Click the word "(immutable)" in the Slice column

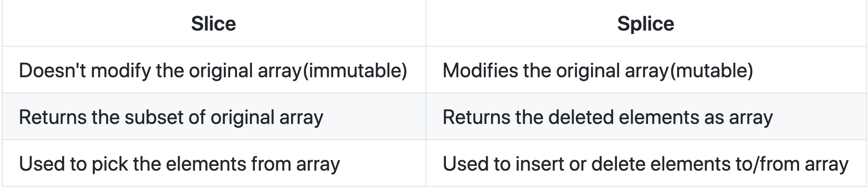pyautogui.click(x=354, y=71)
